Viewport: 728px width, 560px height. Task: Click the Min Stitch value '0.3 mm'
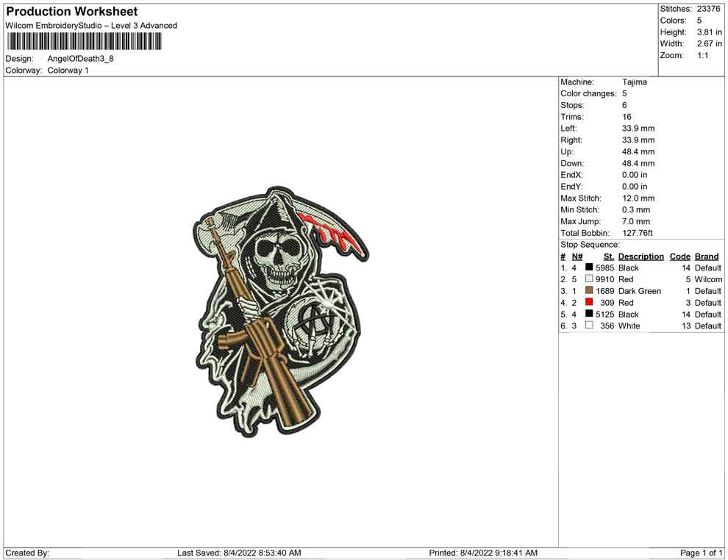(x=636, y=209)
